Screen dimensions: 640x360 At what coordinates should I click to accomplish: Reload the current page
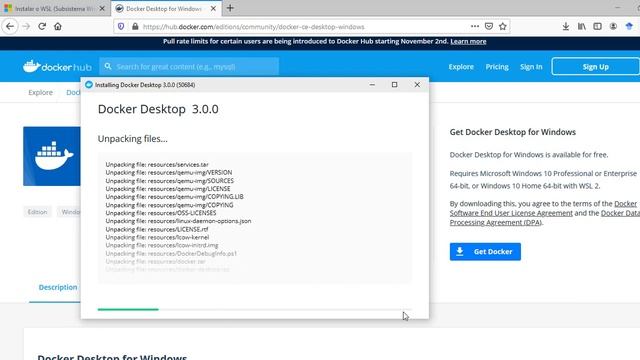point(42,27)
